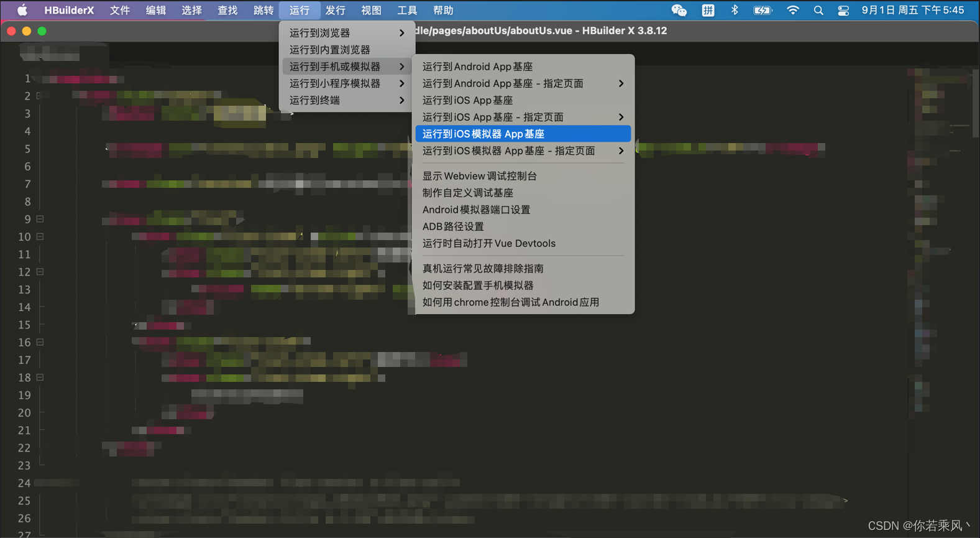Click the green zoom window button
Screen dimensions: 980x538
tap(42, 30)
